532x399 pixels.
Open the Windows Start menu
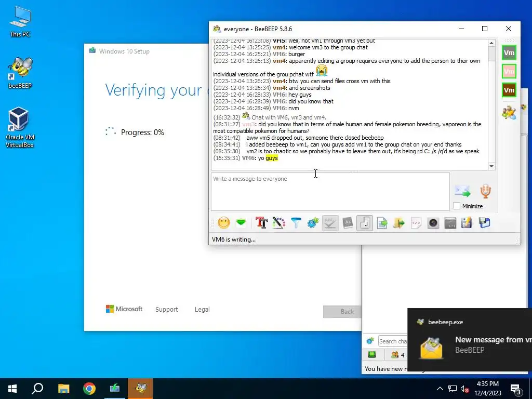(12, 389)
